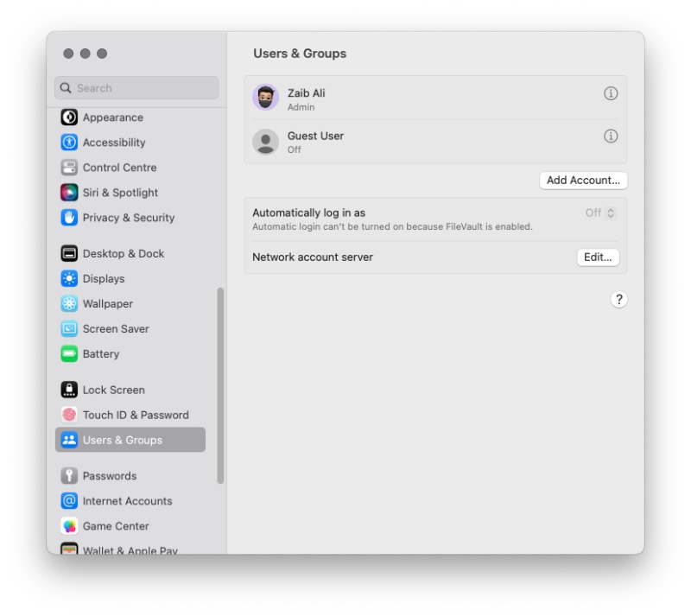Open info for Zaib Ali account
This screenshot has height=616, width=691.
611,93
